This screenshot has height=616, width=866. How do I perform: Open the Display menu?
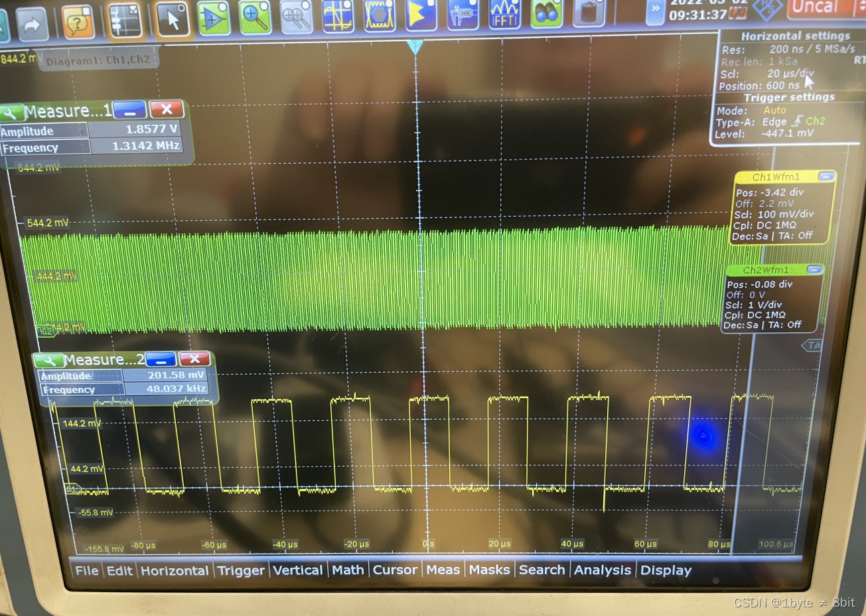point(666,570)
